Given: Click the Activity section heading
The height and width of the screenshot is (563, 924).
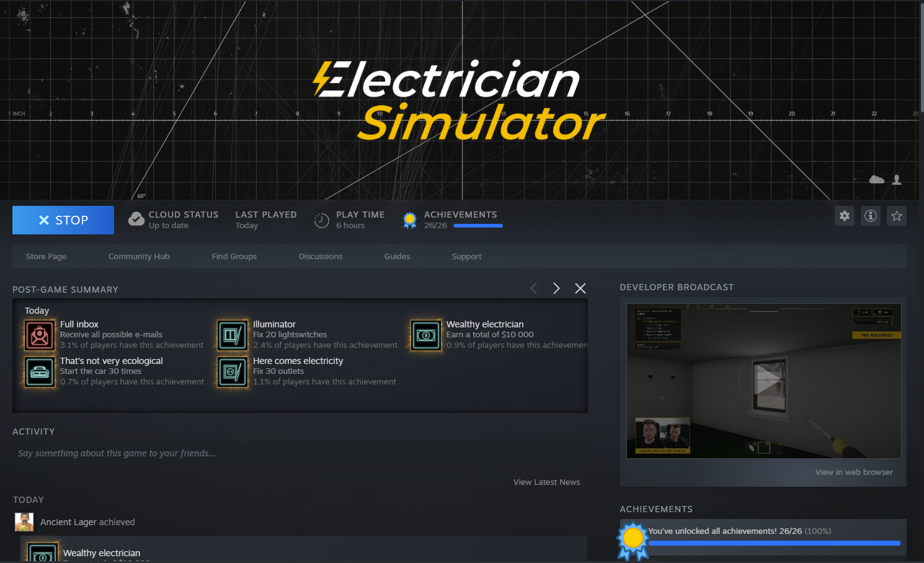Looking at the screenshot, I should click(33, 432).
